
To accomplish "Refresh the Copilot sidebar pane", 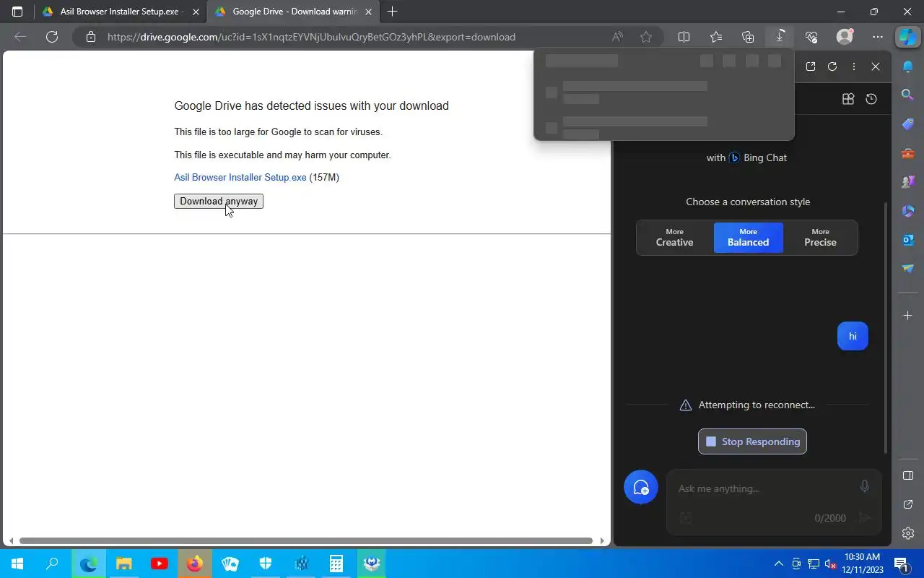I will pos(832,66).
